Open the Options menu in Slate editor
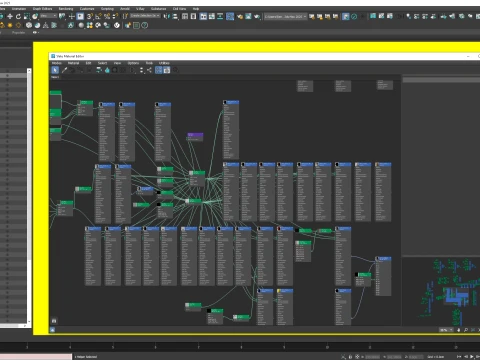 click(x=133, y=63)
